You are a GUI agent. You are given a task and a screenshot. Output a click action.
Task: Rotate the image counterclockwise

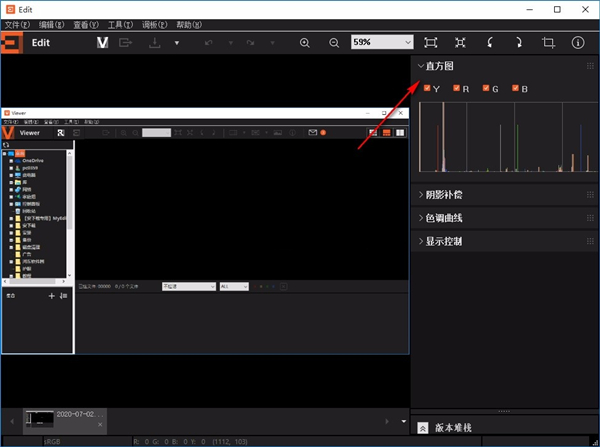(x=490, y=43)
